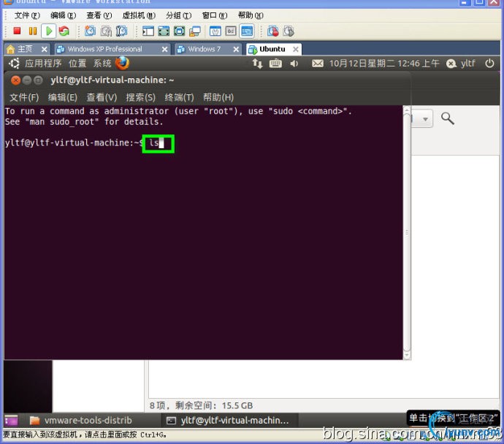Open terminal 终端(T) menu
Screen dimensions: 504x444
tap(179, 97)
